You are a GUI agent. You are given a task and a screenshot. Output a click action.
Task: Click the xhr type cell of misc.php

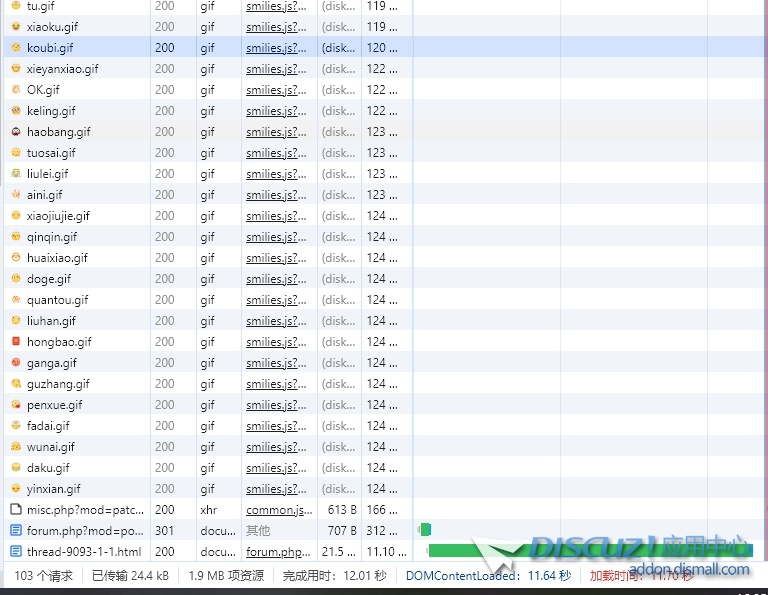pyautogui.click(x=209, y=510)
